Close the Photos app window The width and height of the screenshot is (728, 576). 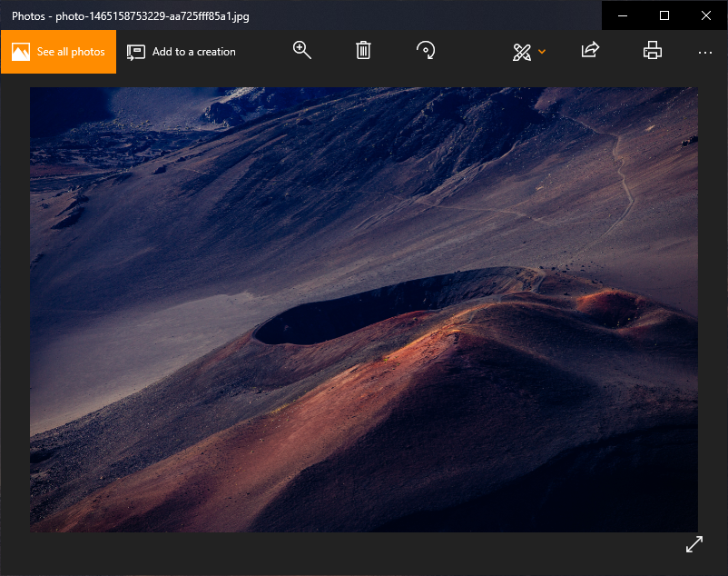706,15
